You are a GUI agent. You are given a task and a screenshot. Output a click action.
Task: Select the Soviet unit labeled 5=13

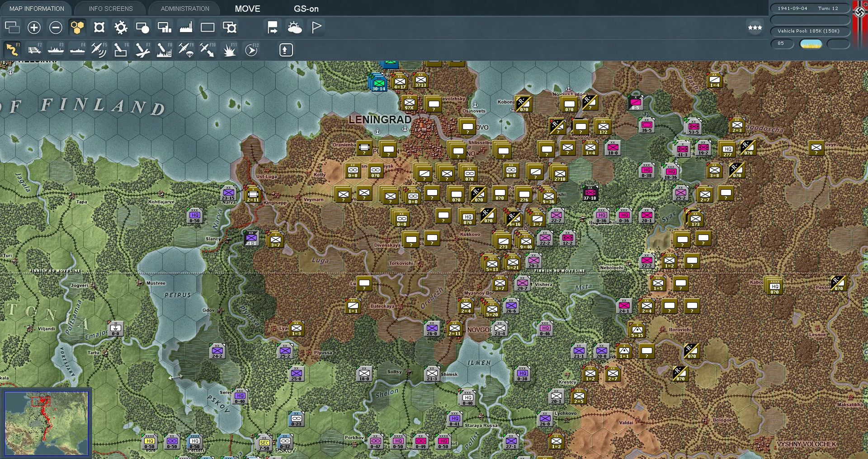click(492, 264)
